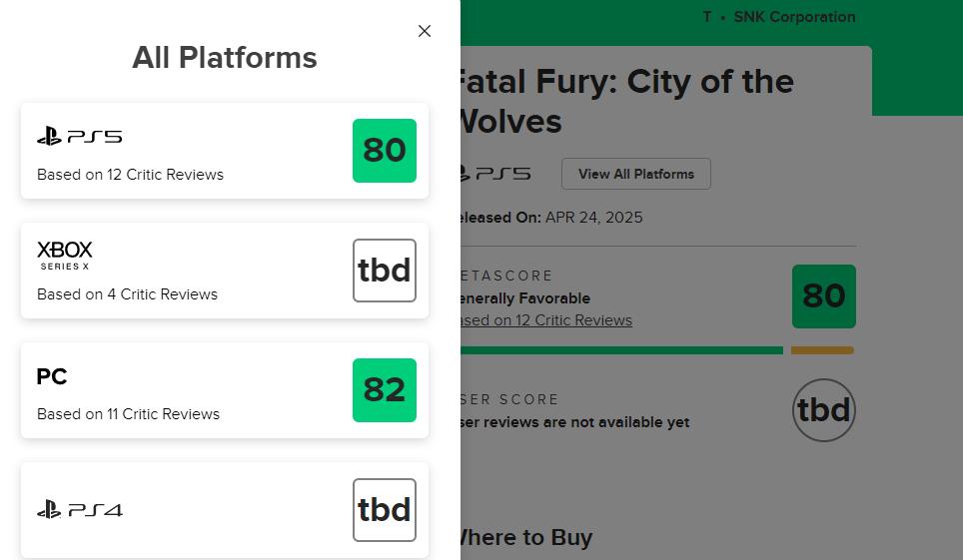Viewport: 963px width, 560px height.
Task: Click the PS4 logo in platforms list
Action: pyautogui.click(x=80, y=510)
